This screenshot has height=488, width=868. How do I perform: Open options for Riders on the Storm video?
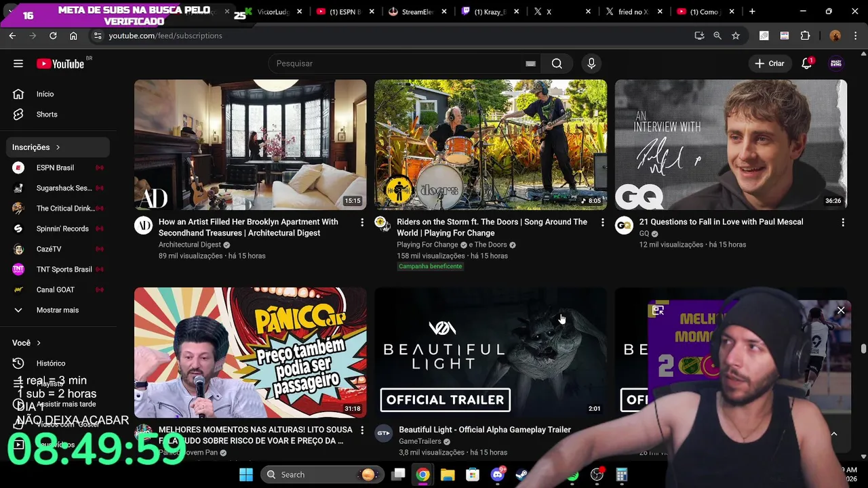pos(602,222)
